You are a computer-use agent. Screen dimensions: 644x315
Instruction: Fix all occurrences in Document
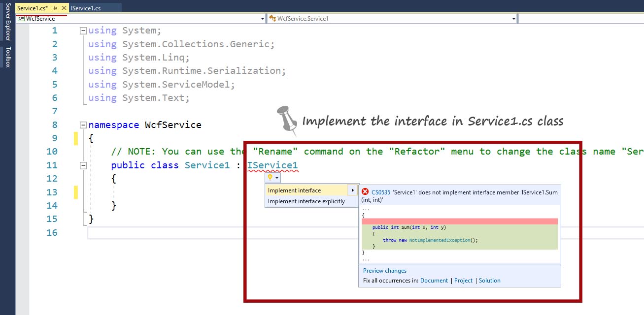click(x=434, y=281)
